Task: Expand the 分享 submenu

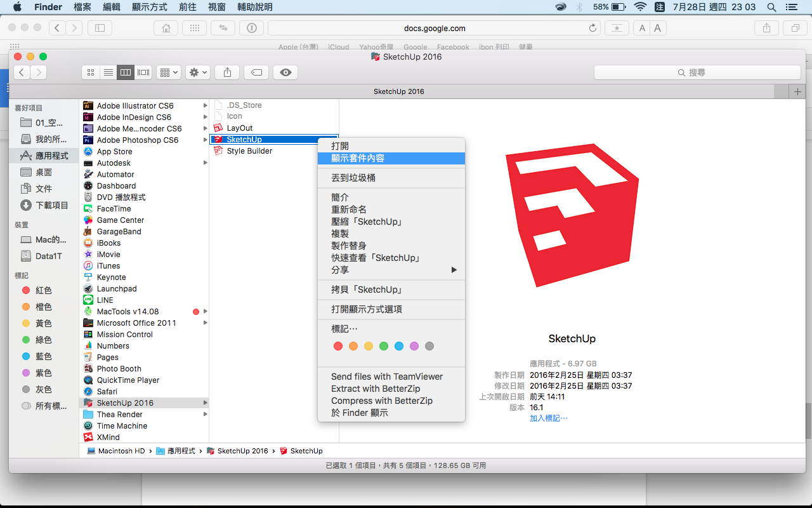Action: click(391, 270)
